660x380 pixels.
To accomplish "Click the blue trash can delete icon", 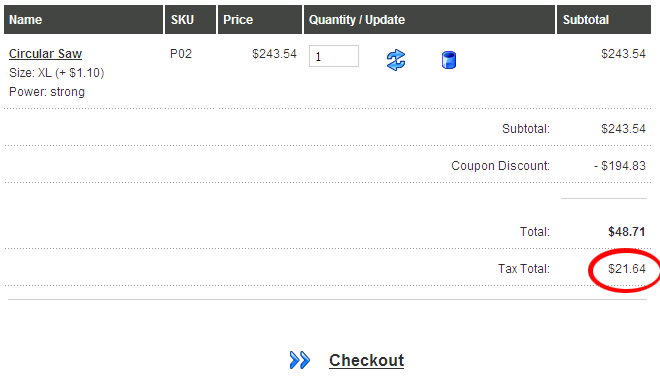I will 449,60.
